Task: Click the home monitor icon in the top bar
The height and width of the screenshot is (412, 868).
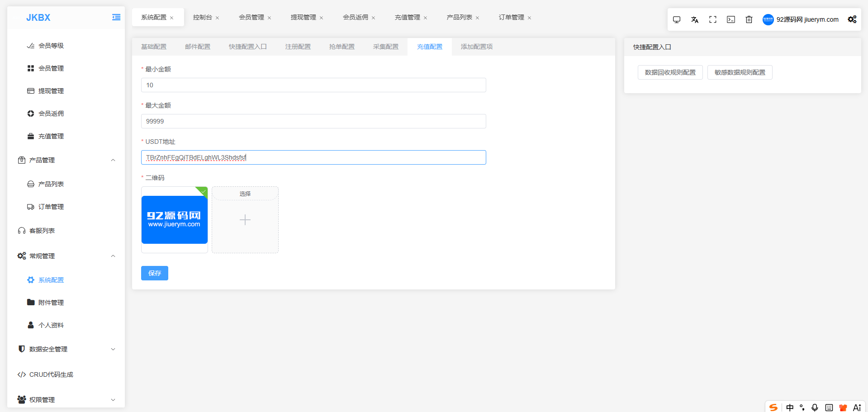Action: [x=677, y=19]
